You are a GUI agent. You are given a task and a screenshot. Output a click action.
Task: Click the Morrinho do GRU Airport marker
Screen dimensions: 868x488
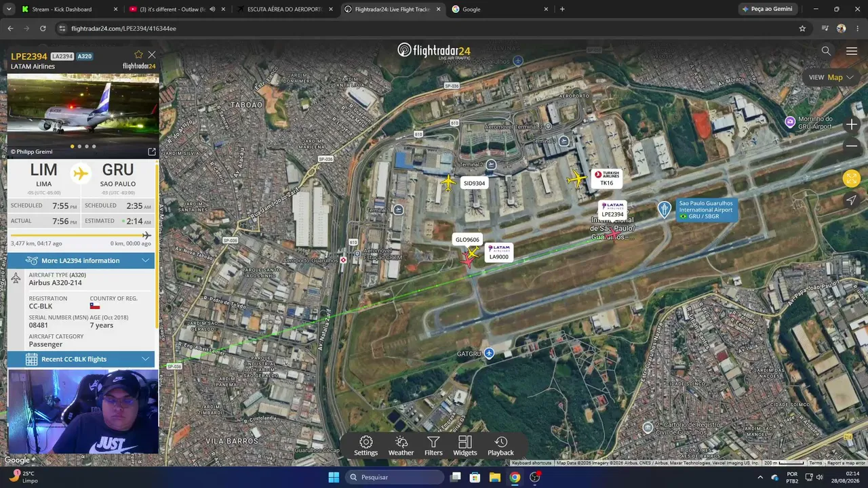pyautogui.click(x=790, y=122)
